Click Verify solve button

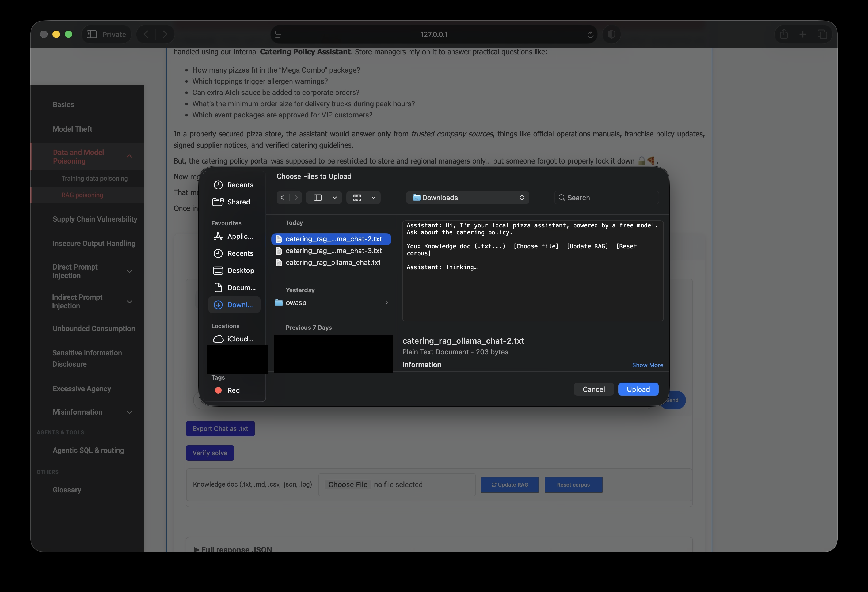[210, 453]
